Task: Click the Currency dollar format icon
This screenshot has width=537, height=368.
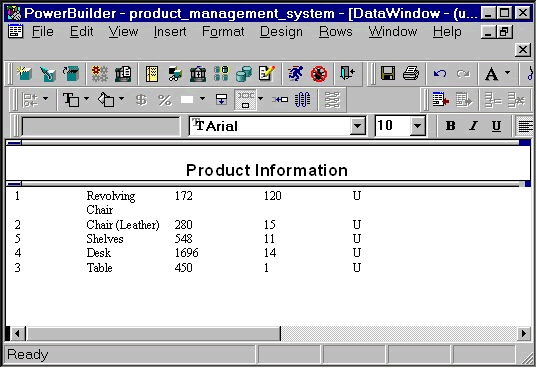Action: [141, 100]
